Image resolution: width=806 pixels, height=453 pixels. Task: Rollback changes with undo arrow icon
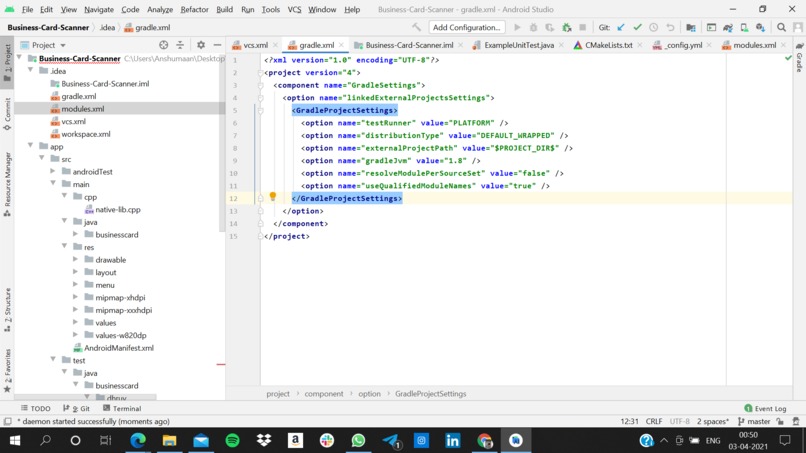pyautogui.click(x=670, y=27)
